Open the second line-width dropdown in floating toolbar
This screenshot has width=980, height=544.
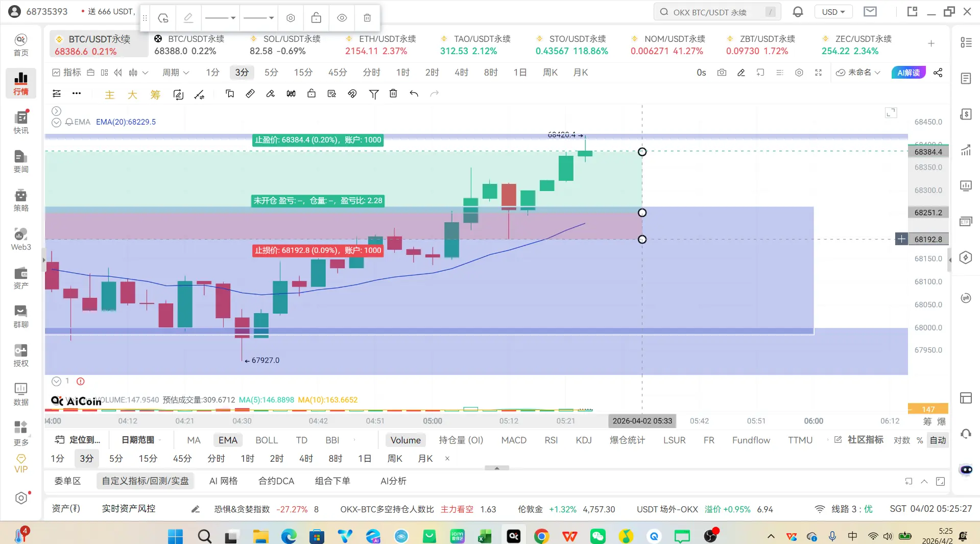coord(258,18)
